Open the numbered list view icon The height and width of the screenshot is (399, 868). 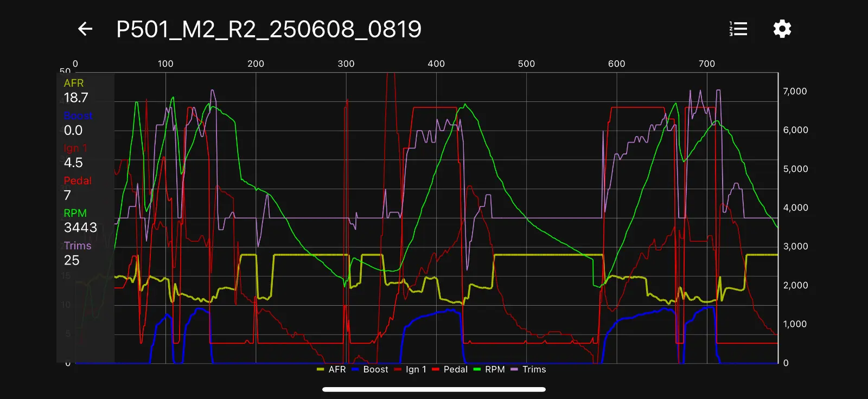click(x=738, y=29)
